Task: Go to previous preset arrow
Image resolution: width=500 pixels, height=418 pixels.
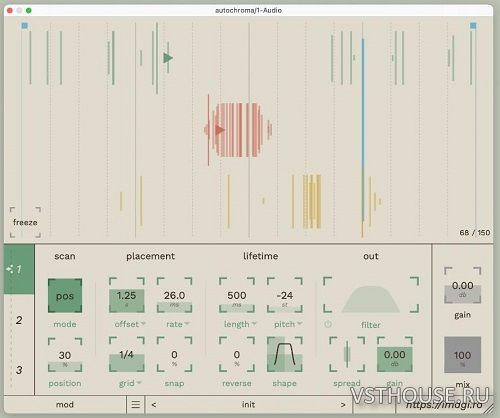Action: [154, 405]
